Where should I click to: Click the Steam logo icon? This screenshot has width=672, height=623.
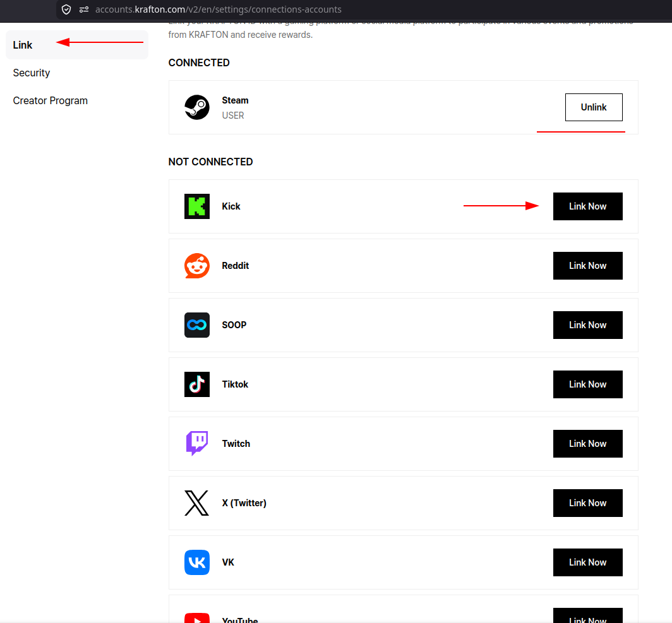[x=196, y=107]
